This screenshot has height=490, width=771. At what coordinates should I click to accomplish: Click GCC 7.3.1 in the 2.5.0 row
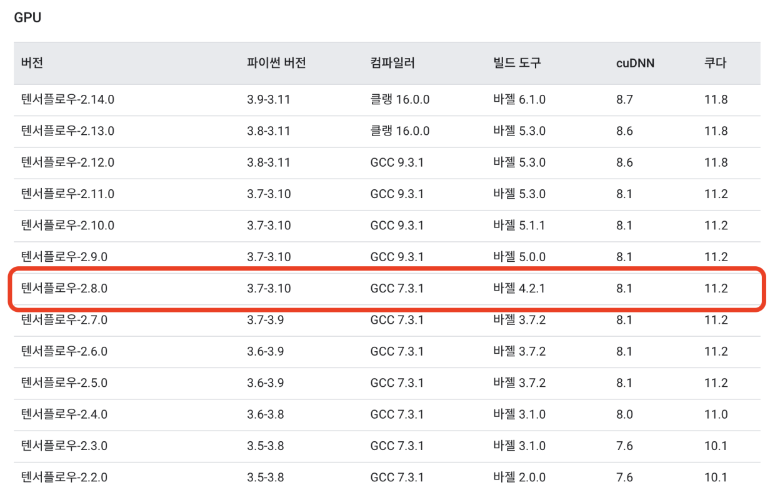click(397, 382)
